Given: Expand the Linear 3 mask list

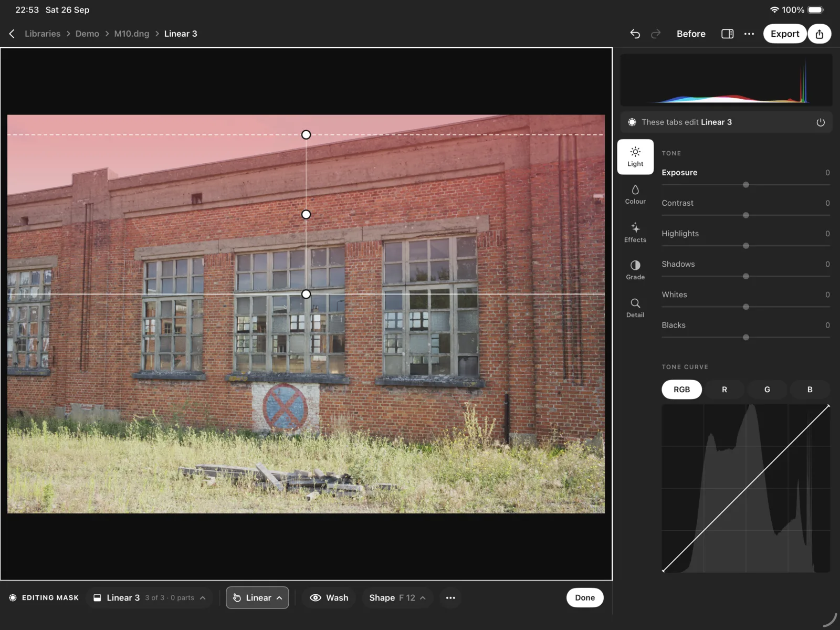Looking at the screenshot, I should point(150,597).
